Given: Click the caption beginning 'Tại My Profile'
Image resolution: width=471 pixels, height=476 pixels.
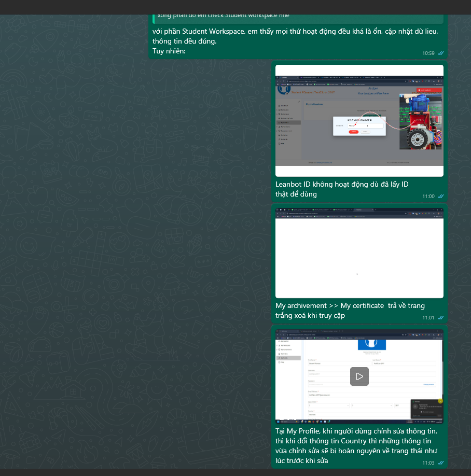Looking at the screenshot, I should (x=356, y=445).
